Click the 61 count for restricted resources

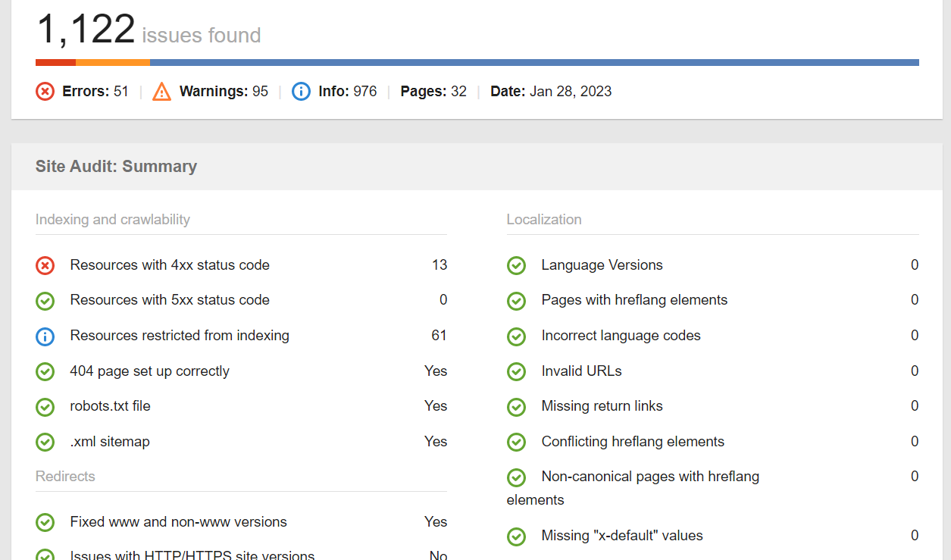pos(440,335)
